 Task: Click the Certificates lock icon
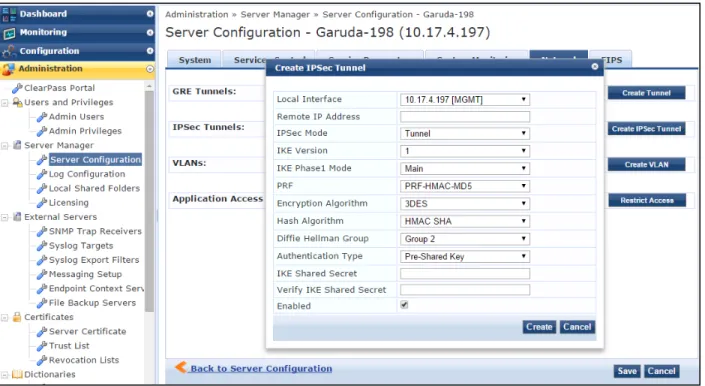(x=17, y=317)
